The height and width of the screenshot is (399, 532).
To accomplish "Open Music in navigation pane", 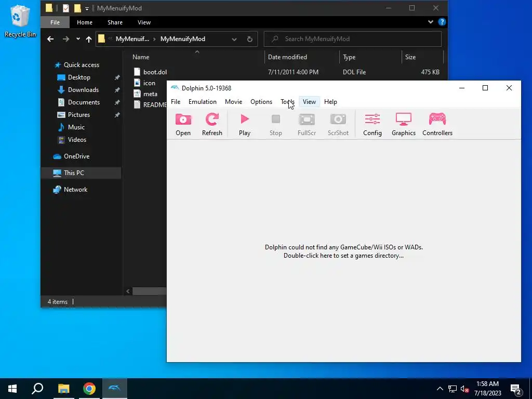I will [76, 127].
